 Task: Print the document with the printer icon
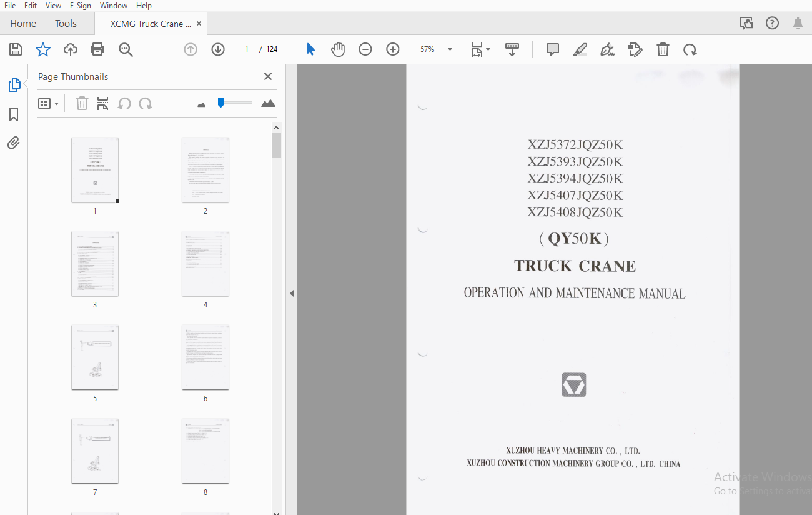[x=97, y=49]
